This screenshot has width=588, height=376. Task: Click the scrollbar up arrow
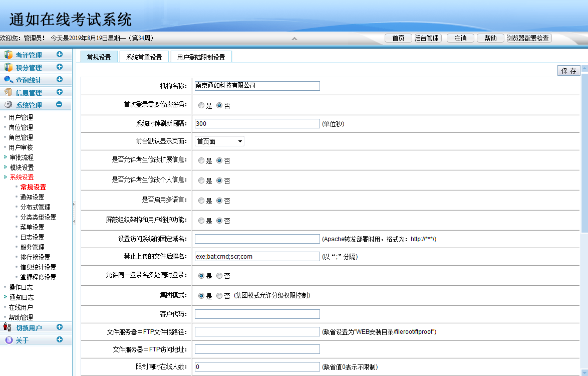coord(584,68)
